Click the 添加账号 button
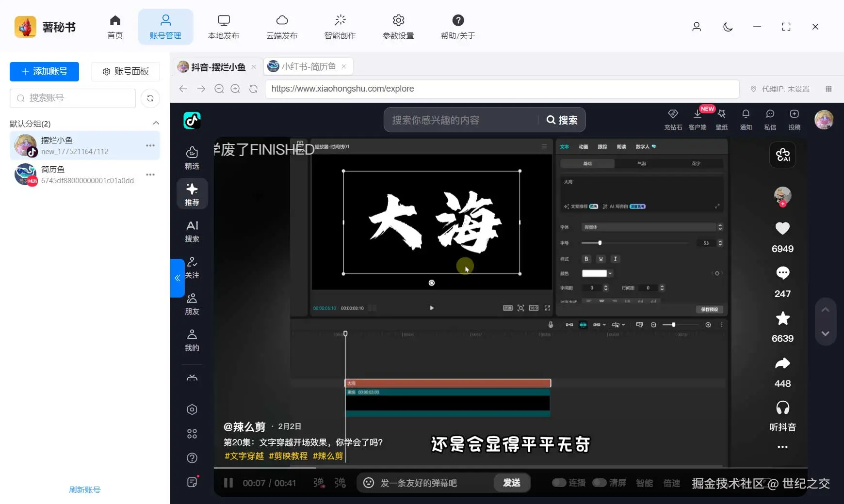This screenshot has height=504, width=844. pos(44,71)
